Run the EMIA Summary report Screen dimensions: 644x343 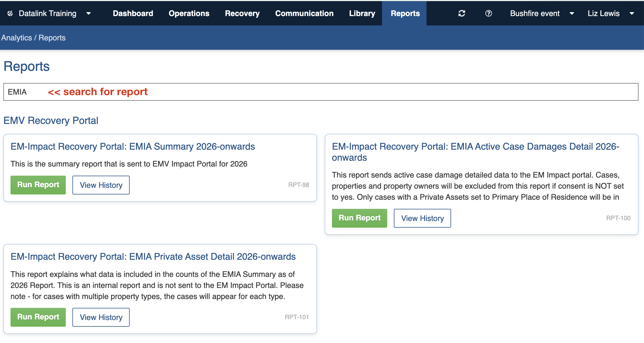tap(38, 185)
